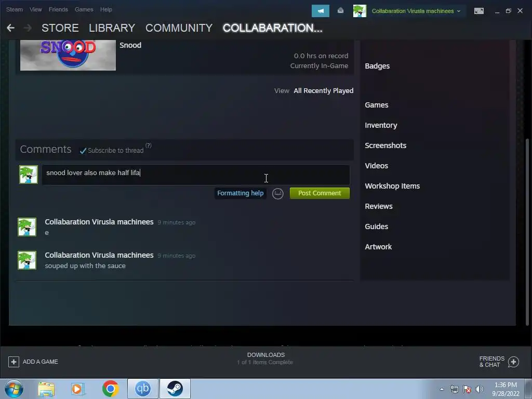
Task: Go to the COMMUNITY tab
Action: 179,28
